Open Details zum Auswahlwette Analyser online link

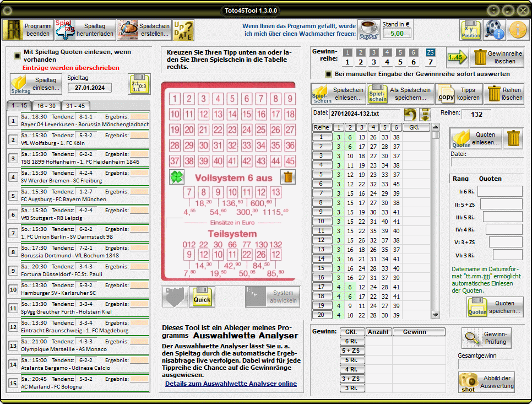(231, 383)
